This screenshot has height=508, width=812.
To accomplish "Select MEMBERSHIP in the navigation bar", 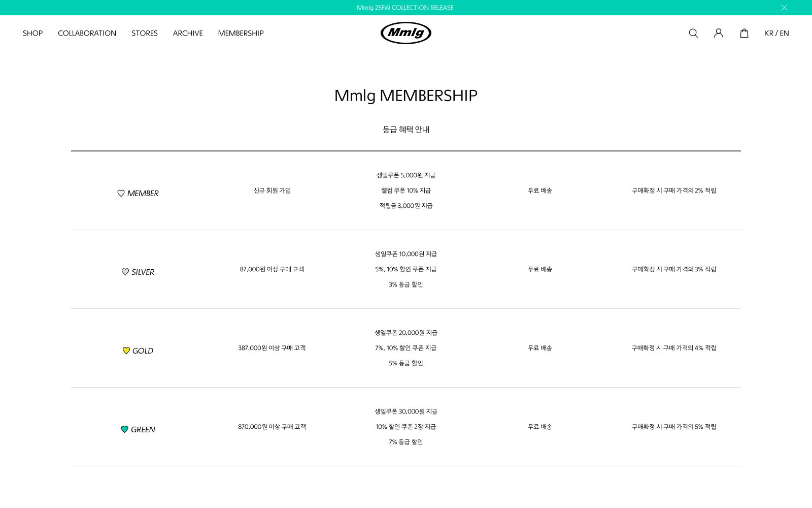I will [241, 33].
